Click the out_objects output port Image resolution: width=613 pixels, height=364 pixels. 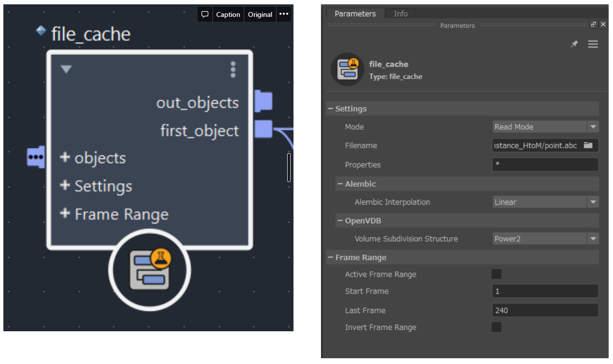tap(263, 101)
